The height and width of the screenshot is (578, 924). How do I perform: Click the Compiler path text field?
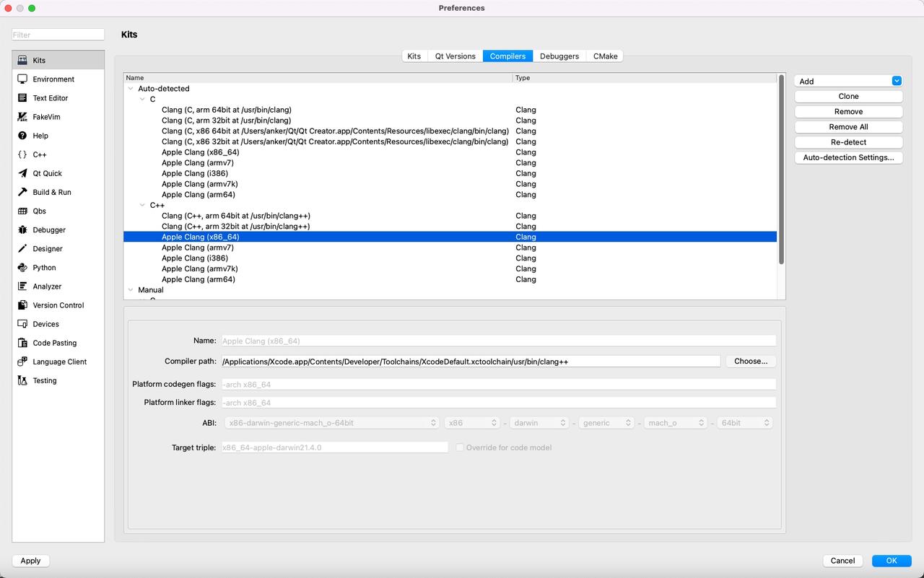470,361
